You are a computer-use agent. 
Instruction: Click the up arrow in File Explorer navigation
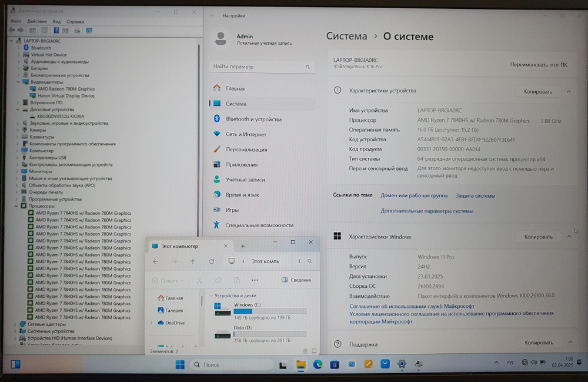pyautogui.click(x=193, y=261)
